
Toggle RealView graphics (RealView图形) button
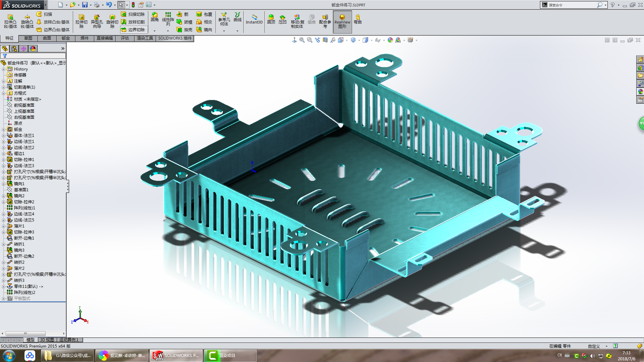pos(342,21)
